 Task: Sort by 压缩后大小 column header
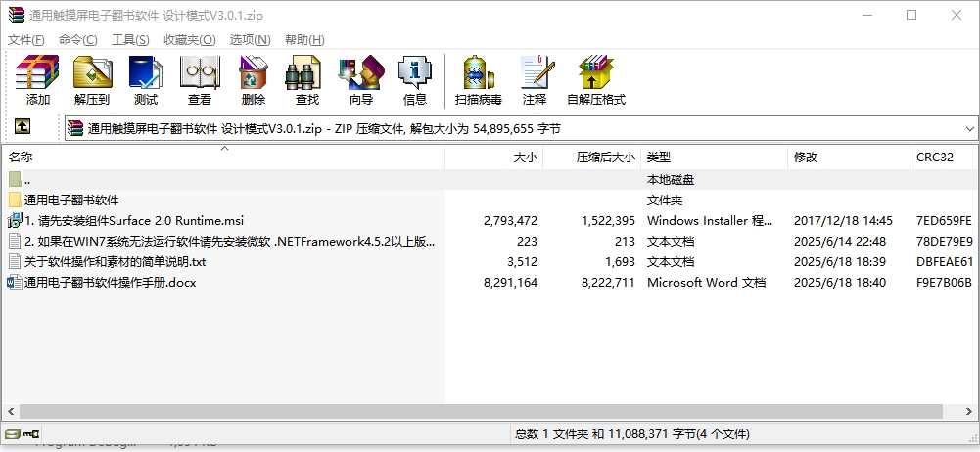[x=592, y=158]
